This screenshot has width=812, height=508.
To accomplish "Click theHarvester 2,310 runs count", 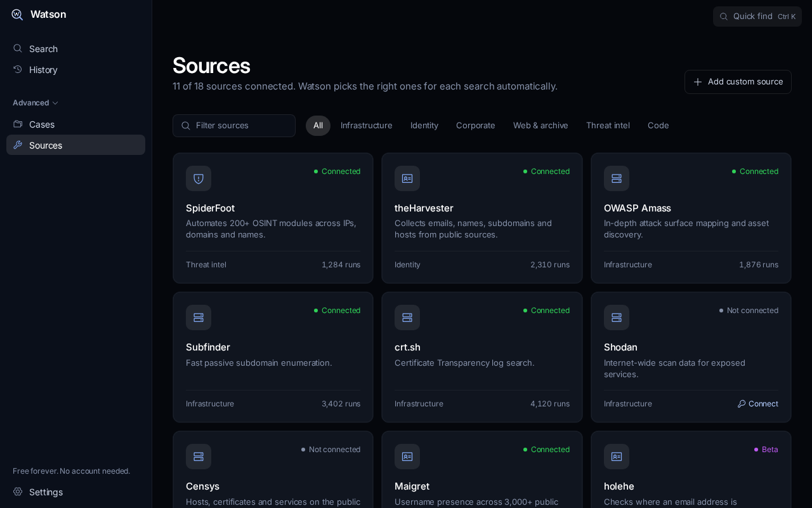I will pyautogui.click(x=550, y=265).
